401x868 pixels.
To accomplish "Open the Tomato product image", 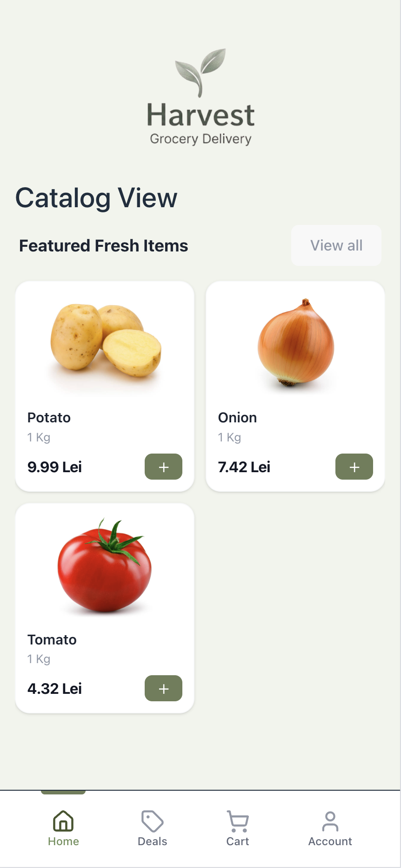I will (x=105, y=565).
